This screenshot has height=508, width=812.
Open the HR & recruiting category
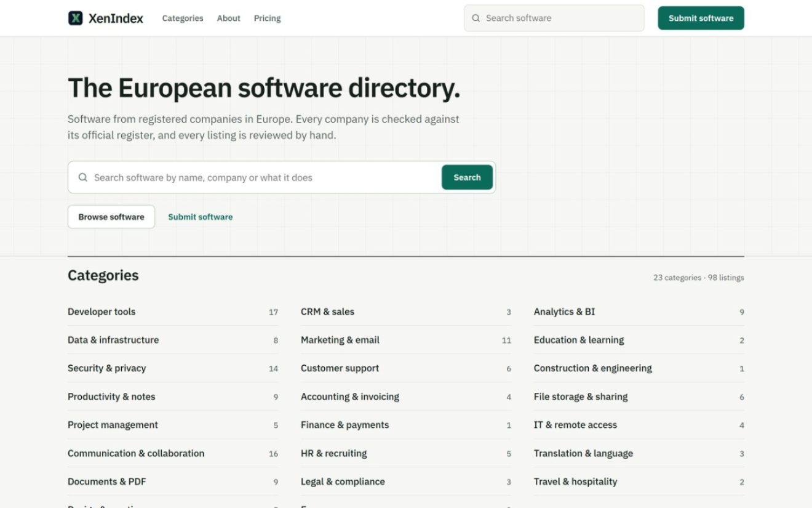click(406, 453)
